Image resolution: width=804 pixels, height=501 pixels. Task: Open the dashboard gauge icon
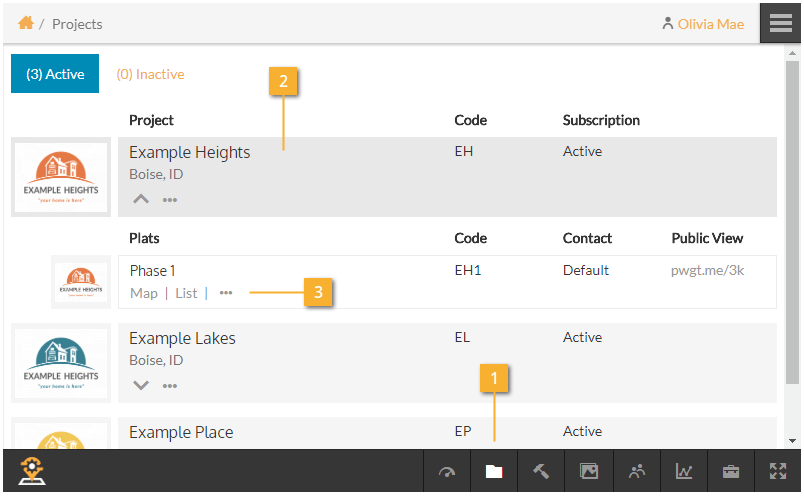[447, 472]
